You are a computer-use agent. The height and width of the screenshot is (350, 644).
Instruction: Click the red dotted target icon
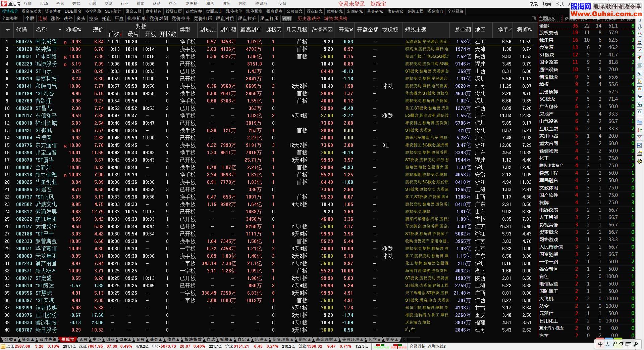640,138
